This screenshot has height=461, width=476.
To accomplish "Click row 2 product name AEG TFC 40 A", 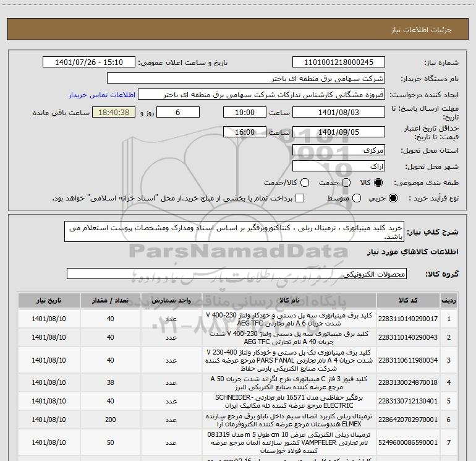I will click(x=289, y=338).
